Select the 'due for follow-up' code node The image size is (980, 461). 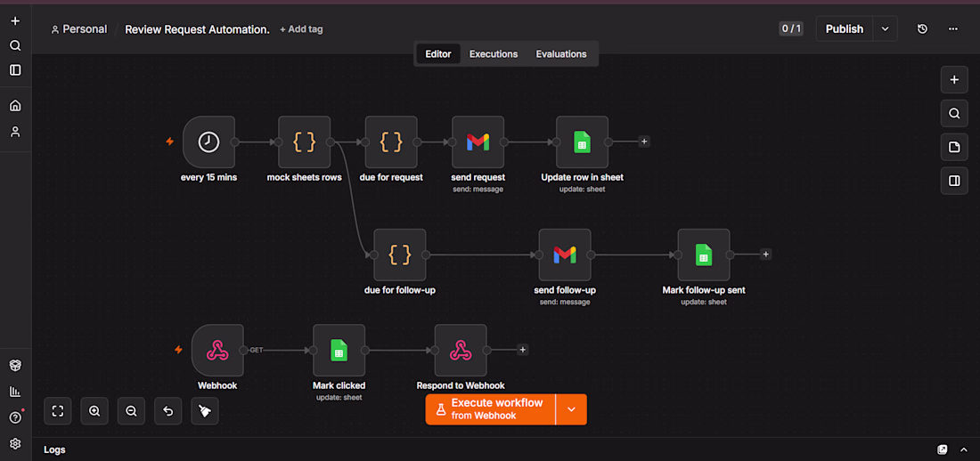400,255
